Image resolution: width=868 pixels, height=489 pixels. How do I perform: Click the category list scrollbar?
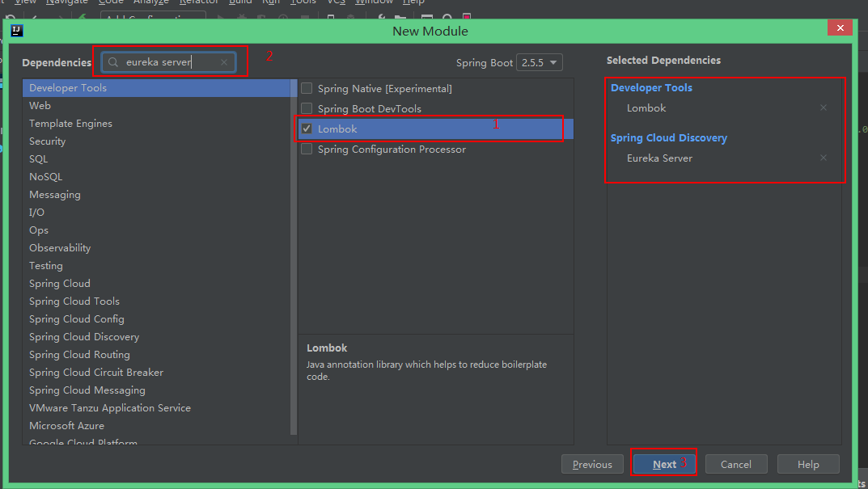tap(294, 257)
